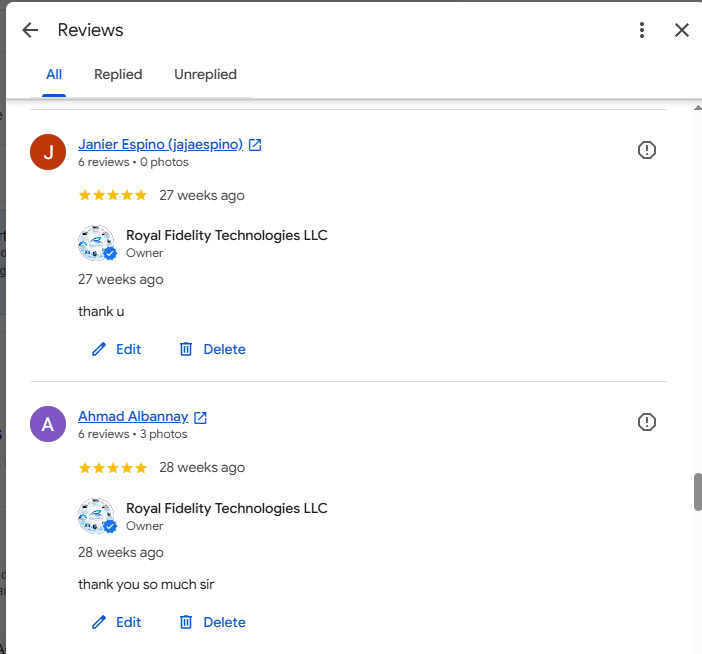Click the 'thank u' reply text
The width and height of the screenshot is (702, 654).
coord(101,311)
